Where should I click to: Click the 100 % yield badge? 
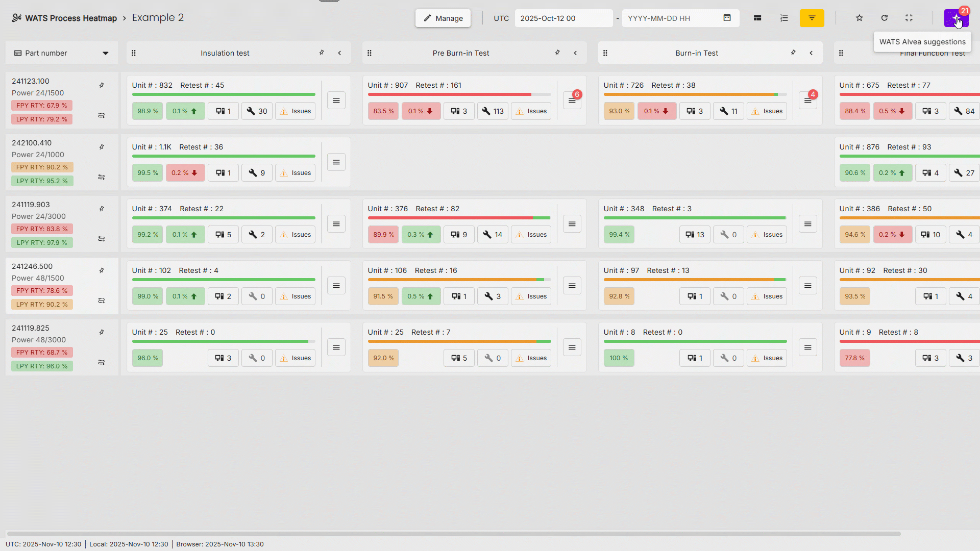[x=619, y=358]
